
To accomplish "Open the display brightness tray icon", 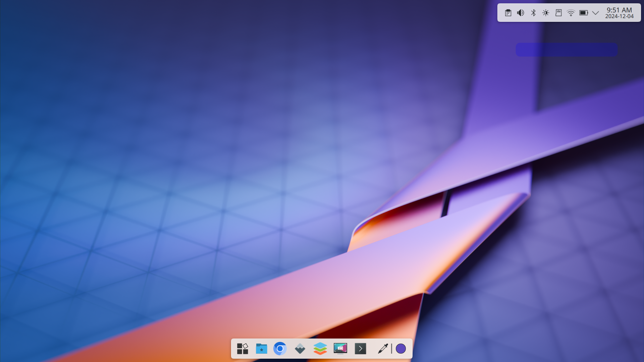I will [x=546, y=13].
